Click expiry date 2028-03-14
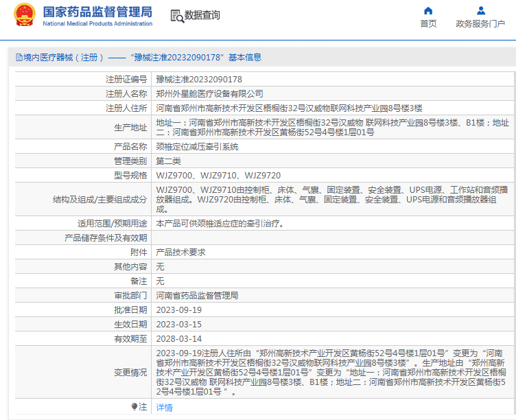This screenshot has width=516, height=420. pos(178,339)
